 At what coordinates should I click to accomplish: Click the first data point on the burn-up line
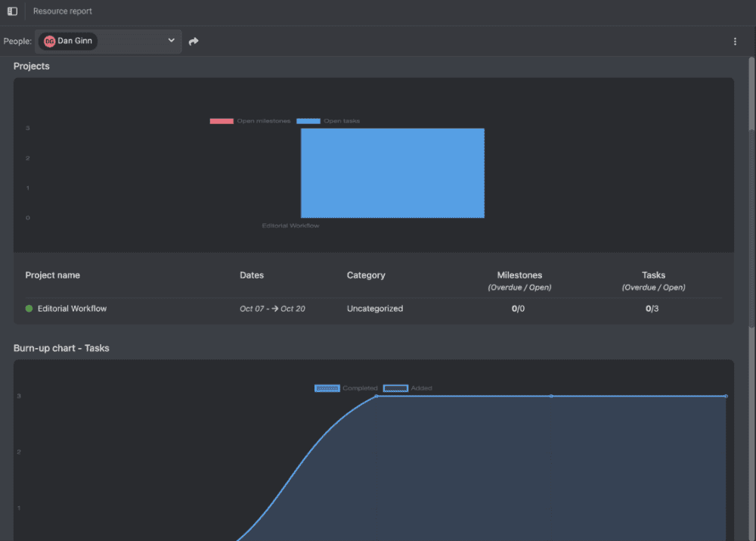[376, 396]
